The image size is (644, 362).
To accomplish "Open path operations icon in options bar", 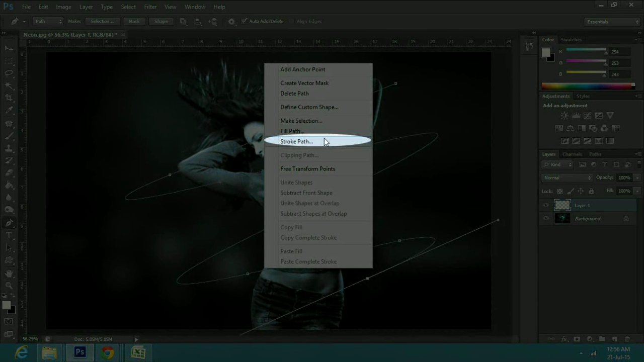I will [x=183, y=22].
